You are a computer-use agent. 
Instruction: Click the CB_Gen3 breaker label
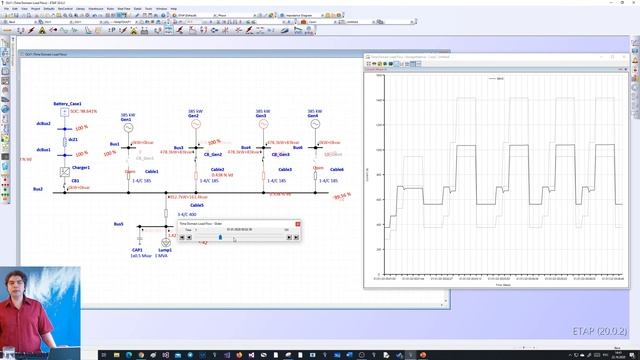(280, 155)
